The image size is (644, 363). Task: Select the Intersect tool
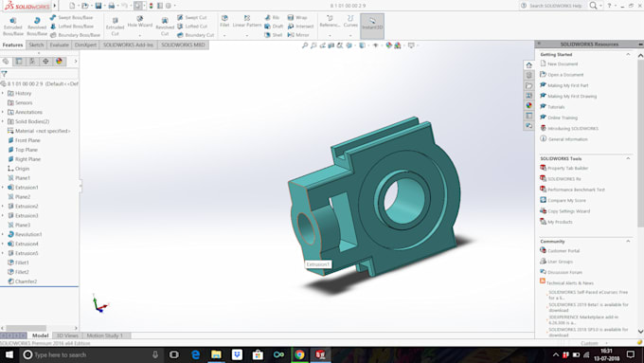tap(300, 27)
